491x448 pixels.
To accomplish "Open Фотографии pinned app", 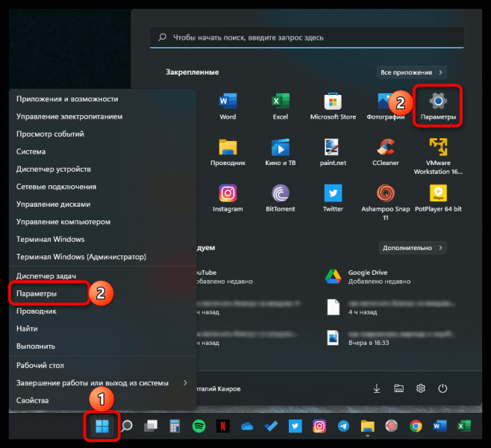I will pos(386,106).
